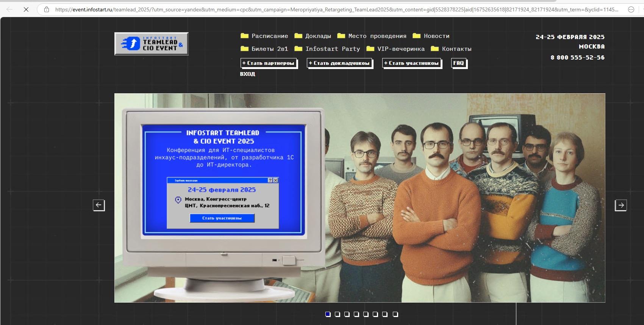
Task: Select the fourth slide indicator
Action: pyautogui.click(x=356, y=314)
